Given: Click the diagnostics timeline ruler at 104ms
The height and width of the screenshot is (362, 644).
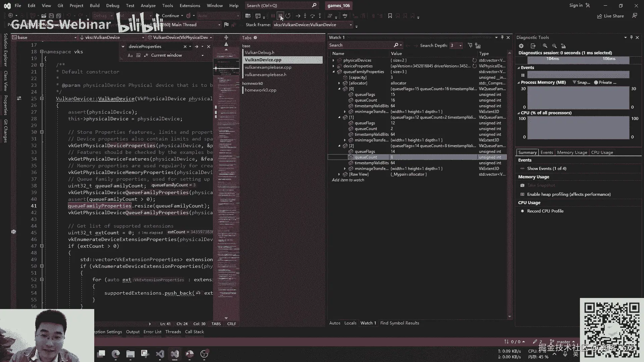Looking at the screenshot, I should point(552,59).
